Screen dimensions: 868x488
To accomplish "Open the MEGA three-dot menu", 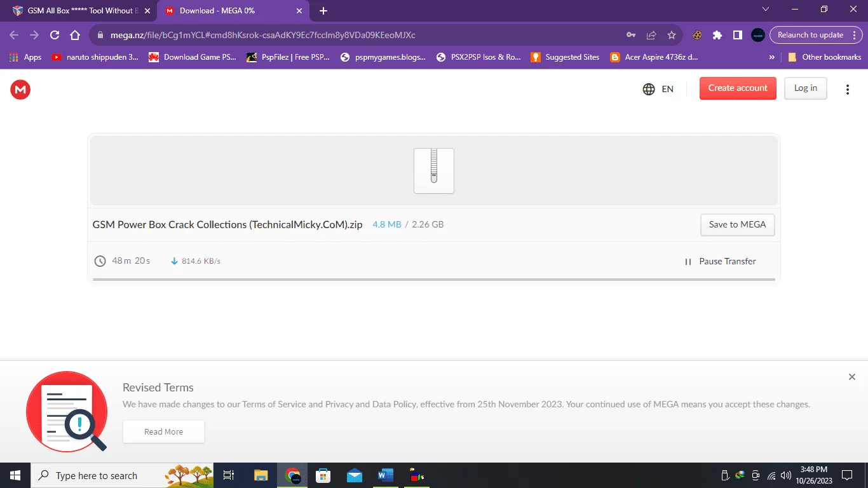I will (847, 90).
